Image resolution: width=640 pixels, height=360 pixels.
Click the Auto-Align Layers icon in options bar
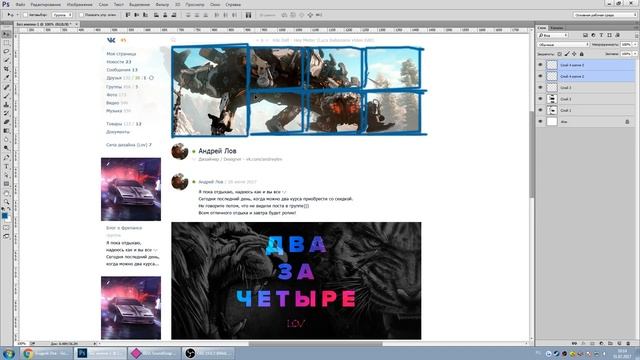coord(248,15)
